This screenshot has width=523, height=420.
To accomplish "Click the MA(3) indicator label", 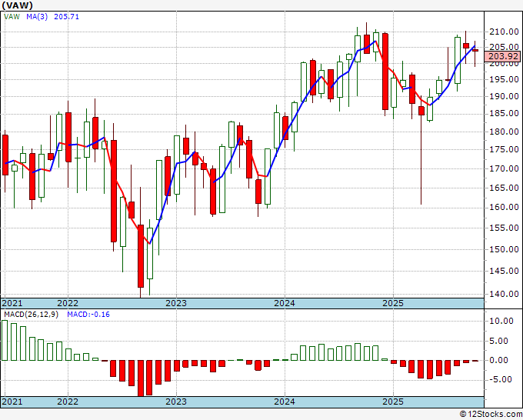I will (37, 16).
